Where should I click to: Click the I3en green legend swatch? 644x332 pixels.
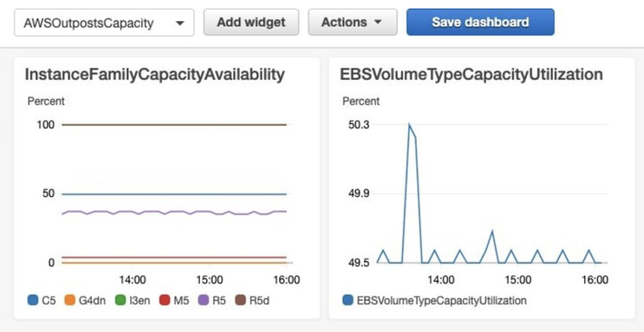click(120, 300)
